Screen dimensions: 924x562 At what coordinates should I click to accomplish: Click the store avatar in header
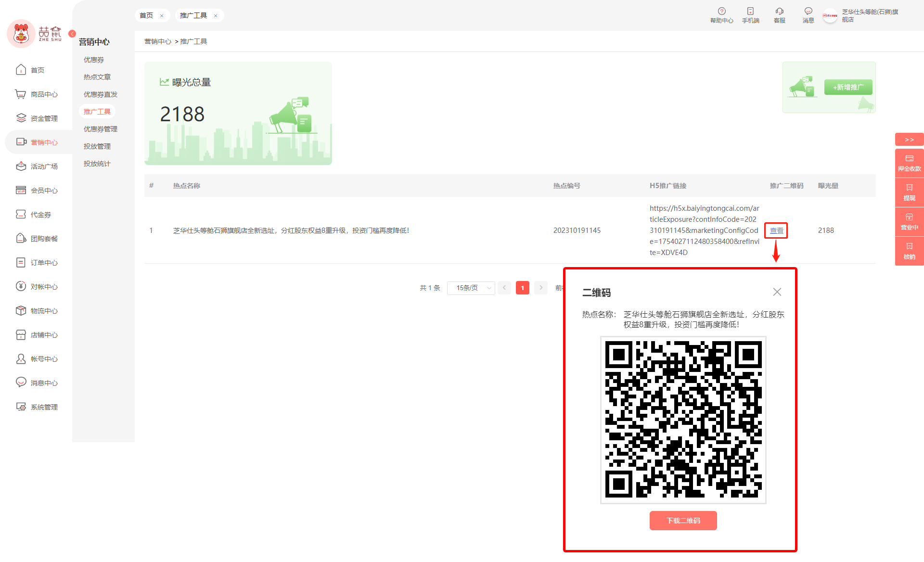830,15
